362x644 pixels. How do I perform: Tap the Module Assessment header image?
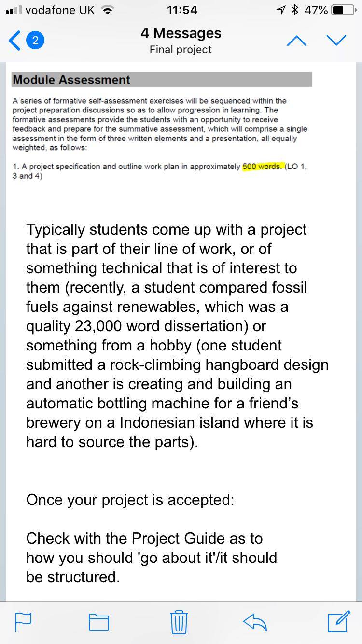pyautogui.click(x=161, y=80)
